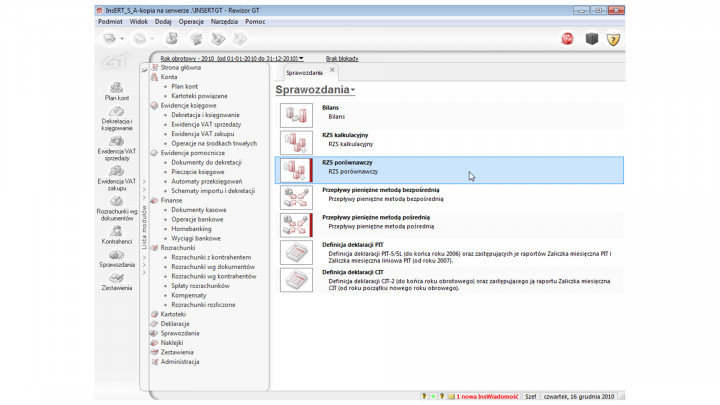
Task: Select Naklejki in module tree
Action: [x=172, y=343]
